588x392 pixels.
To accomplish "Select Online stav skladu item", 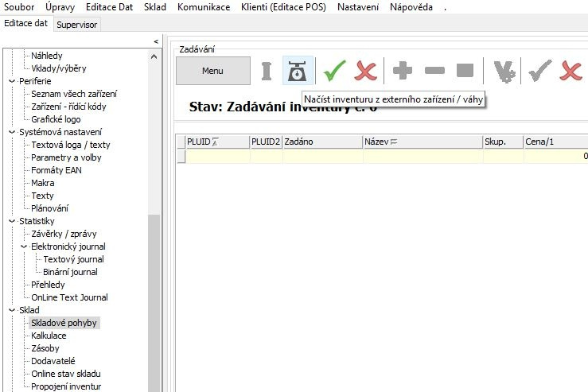I will click(x=65, y=374).
